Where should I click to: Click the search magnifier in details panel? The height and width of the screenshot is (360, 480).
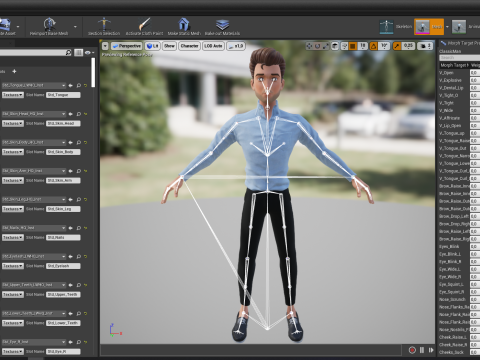(x=68, y=53)
